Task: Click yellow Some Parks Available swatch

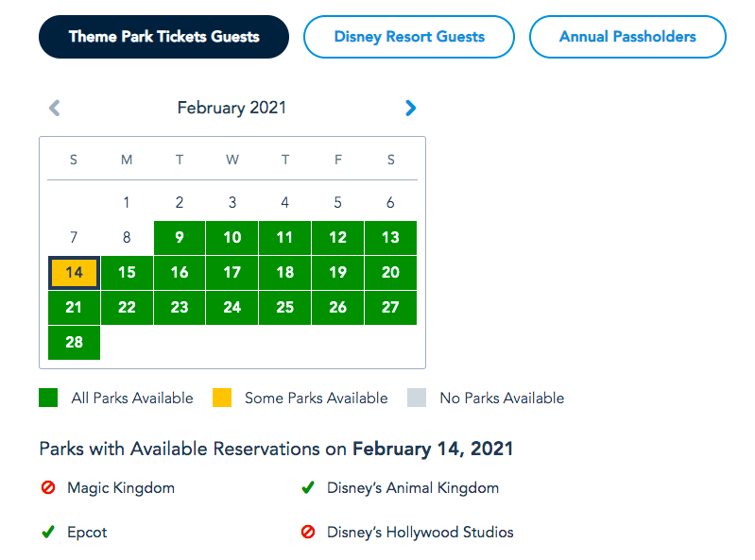Action: pos(221,398)
